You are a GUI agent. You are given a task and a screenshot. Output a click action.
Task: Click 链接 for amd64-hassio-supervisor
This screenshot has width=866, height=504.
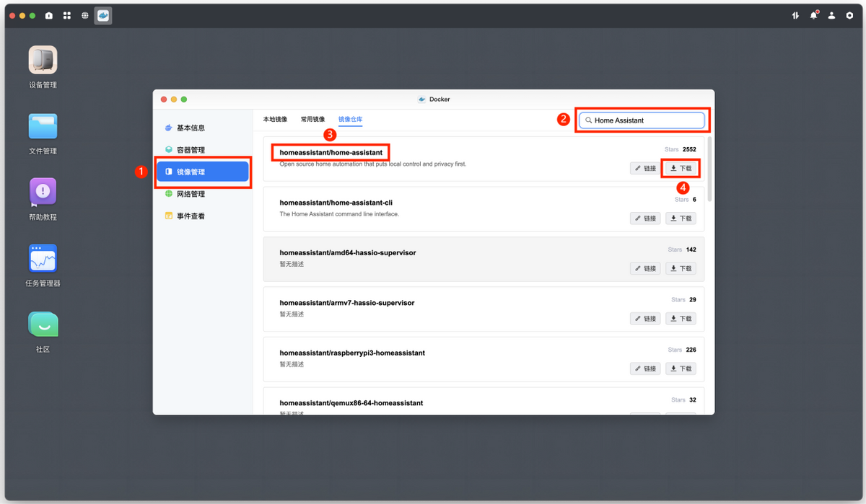point(645,268)
